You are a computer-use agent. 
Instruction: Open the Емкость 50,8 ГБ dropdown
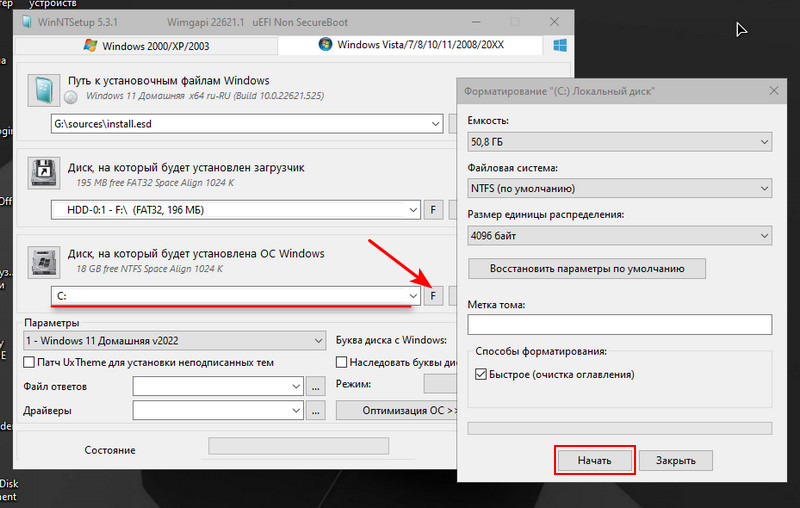pyautogui.click(x=619, y=142)
